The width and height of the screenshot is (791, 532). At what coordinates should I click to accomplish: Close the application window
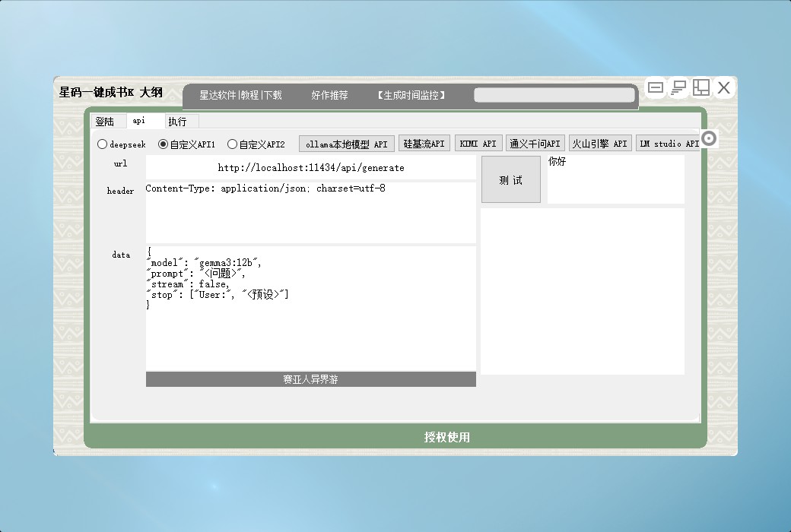724,88
